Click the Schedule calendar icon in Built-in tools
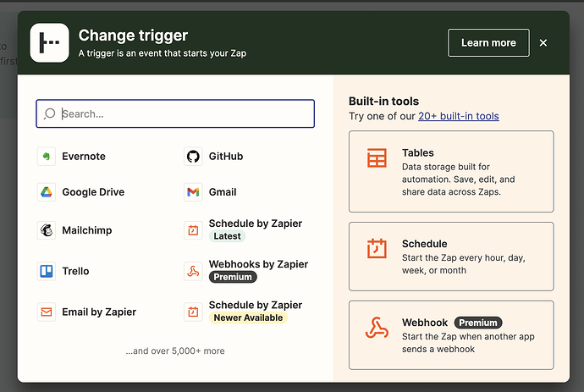This screenshot has width=584, height=392. click(377, 248)
